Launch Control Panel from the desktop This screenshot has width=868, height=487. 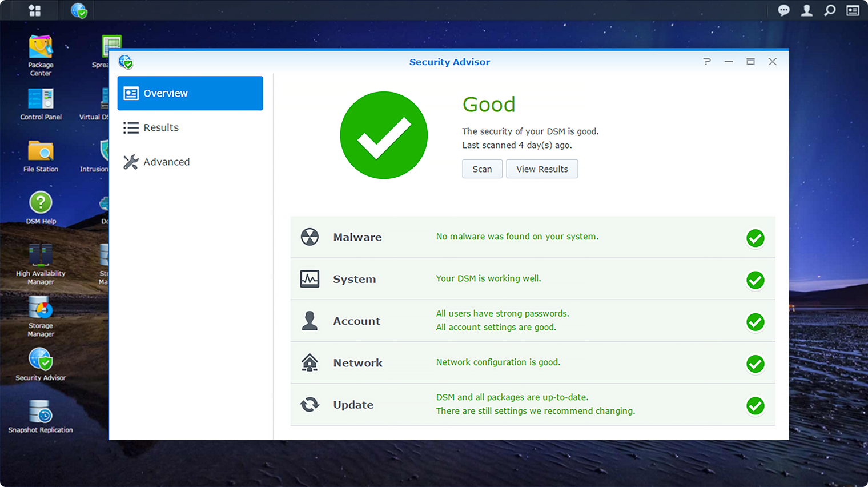click(41, 98)
